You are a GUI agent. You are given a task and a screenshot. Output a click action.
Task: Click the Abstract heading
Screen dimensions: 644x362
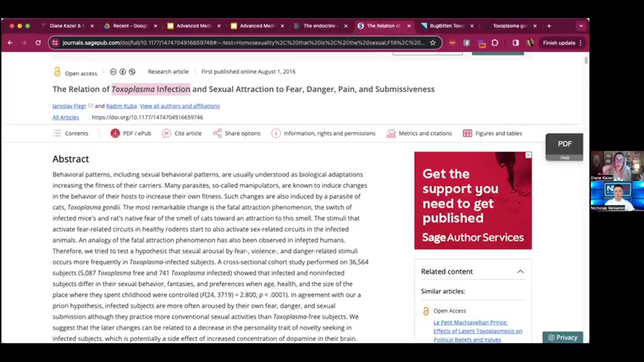(x=70, y=159)
